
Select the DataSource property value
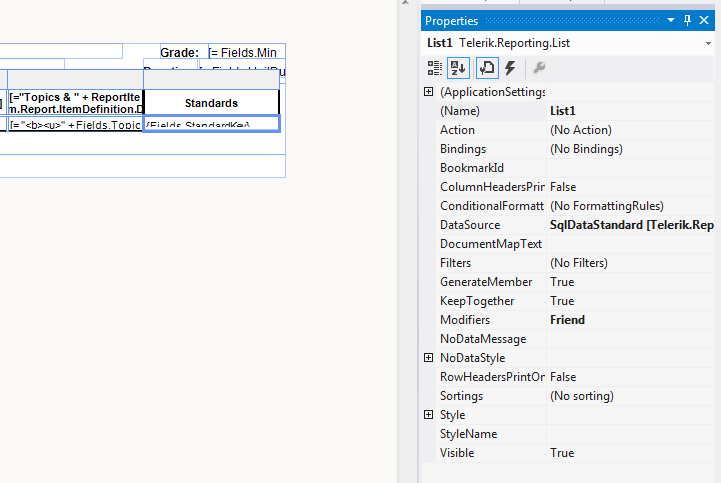click(630, 225)
